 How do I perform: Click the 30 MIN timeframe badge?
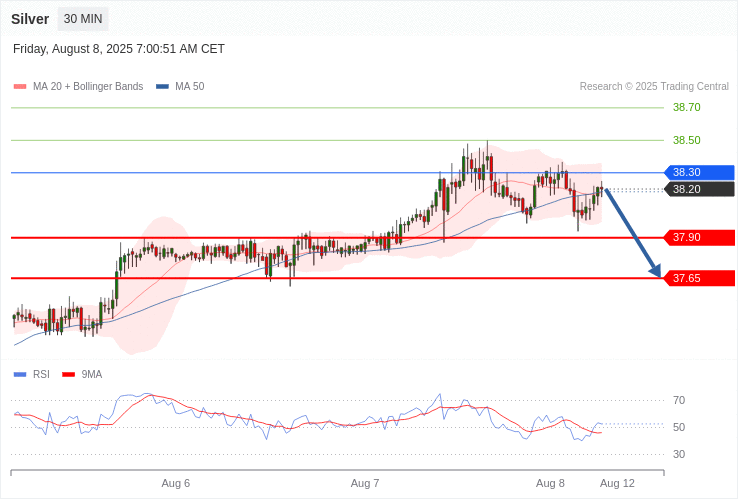click(x=83, y=19)
